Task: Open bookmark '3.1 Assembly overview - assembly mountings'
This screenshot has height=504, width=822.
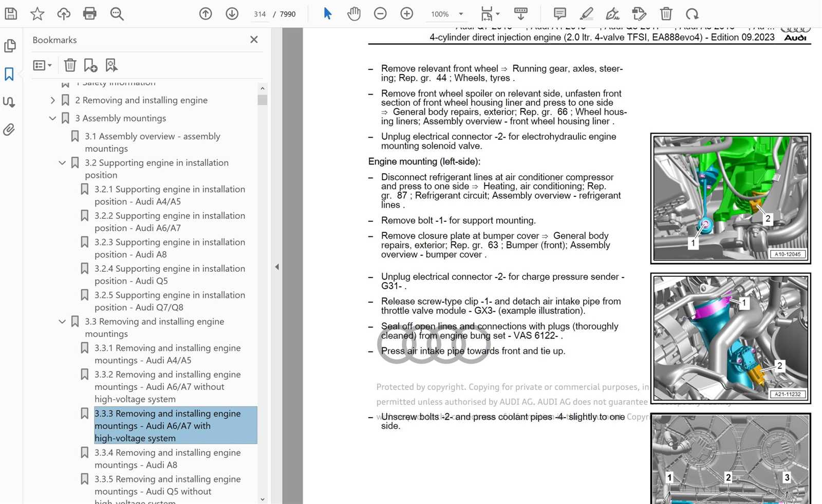Action: tap(153, 142)
